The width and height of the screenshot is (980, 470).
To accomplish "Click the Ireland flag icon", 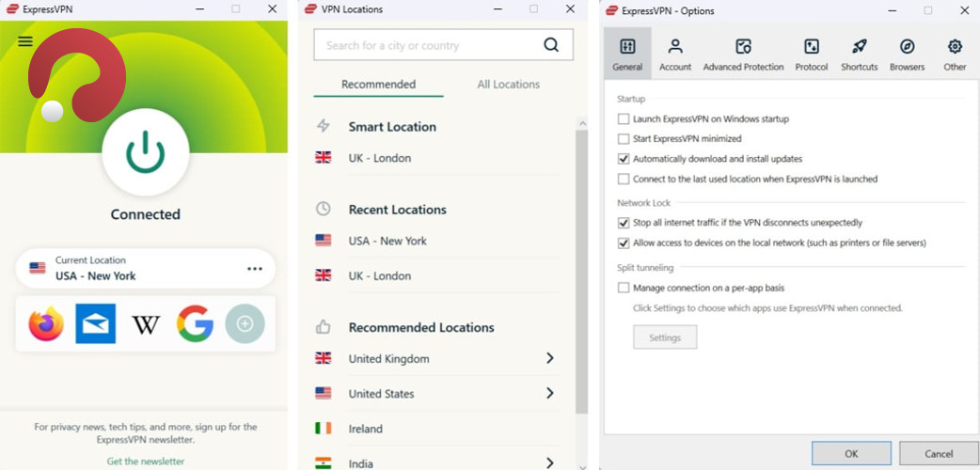I will coord(324,429).
